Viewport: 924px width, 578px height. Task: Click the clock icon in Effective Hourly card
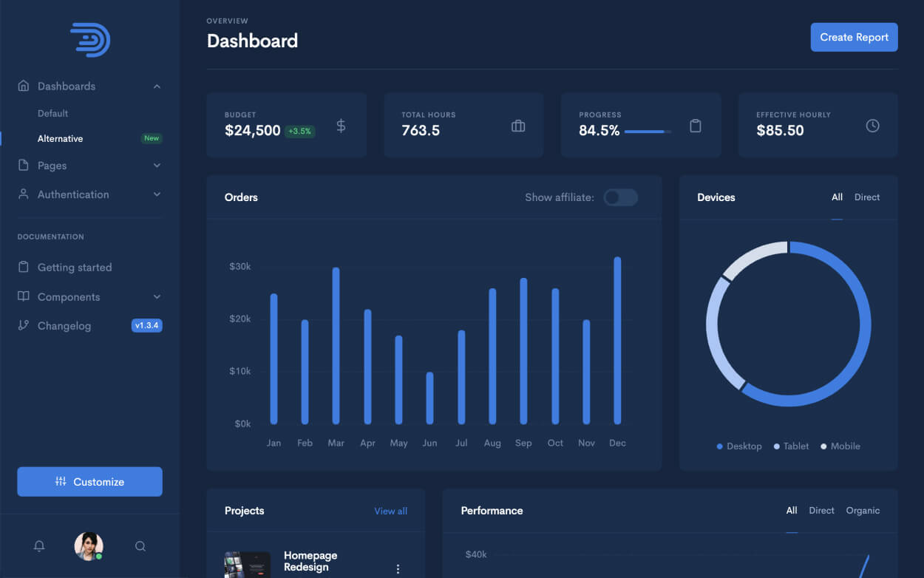[x=872, y=126]
